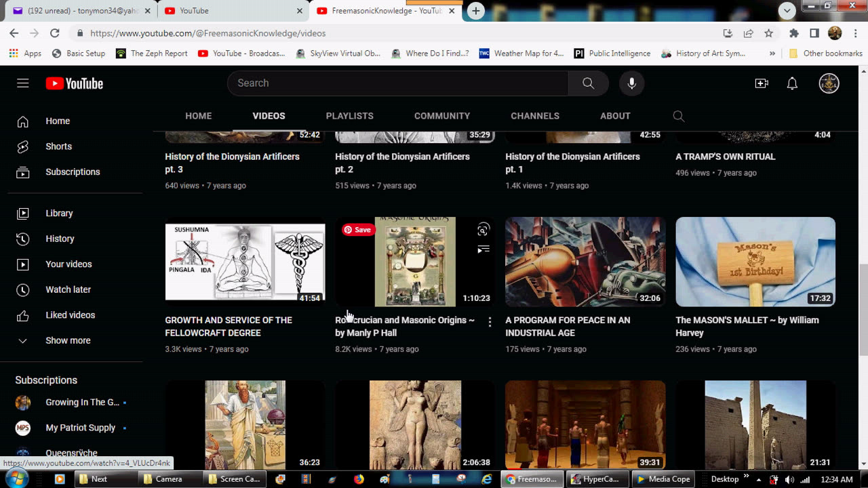The height and width of the screenshot is (488, 868).
Task: Open Subscriptions in sidebar
Action: (x=71, y=171)
